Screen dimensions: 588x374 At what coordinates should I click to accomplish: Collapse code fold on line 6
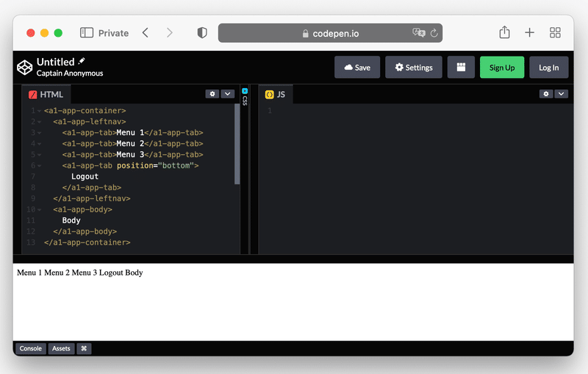39,165
